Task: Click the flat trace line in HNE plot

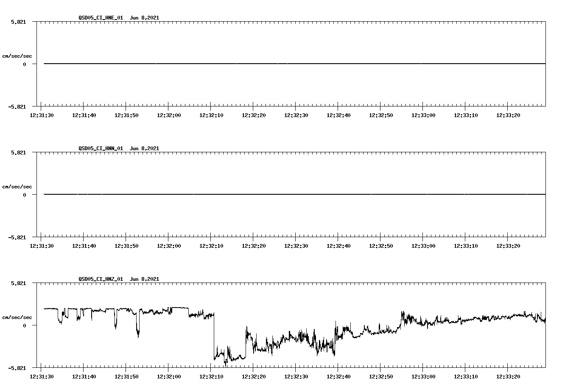Action: (x=295, y=64)
